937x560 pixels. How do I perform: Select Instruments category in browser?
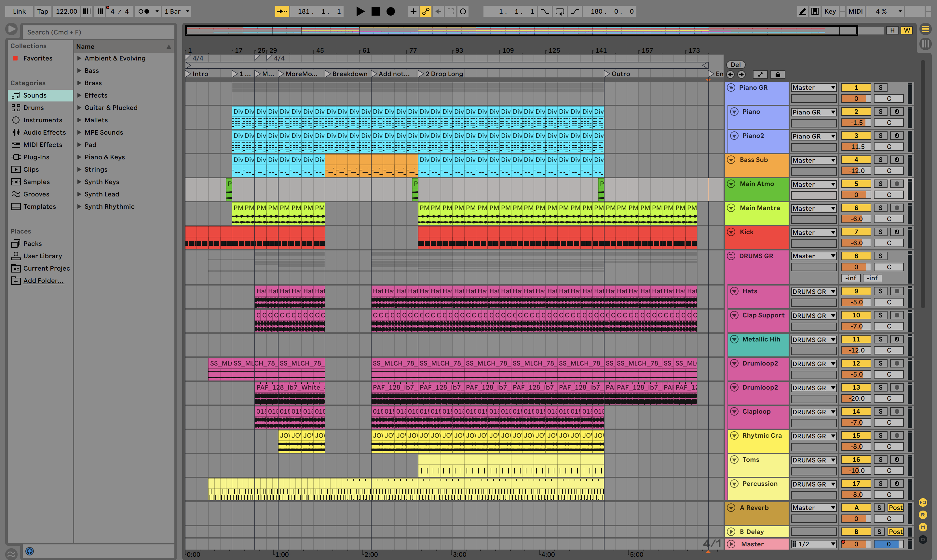40,120
